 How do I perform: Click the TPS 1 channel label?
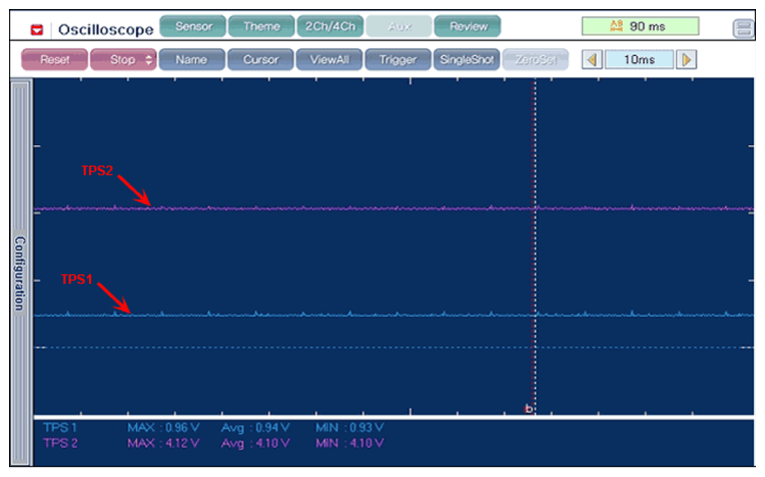60,428
